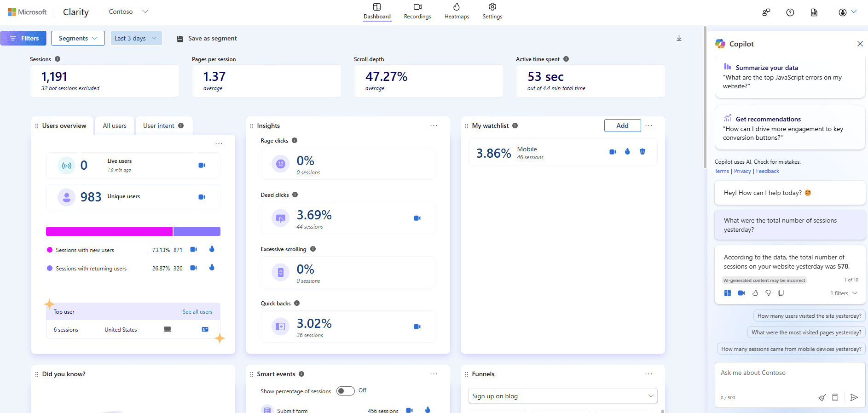This screenshot has height=413, width=868.
Task: Open the Sign up on blog funnel dropdown
Action: point(562,396)
